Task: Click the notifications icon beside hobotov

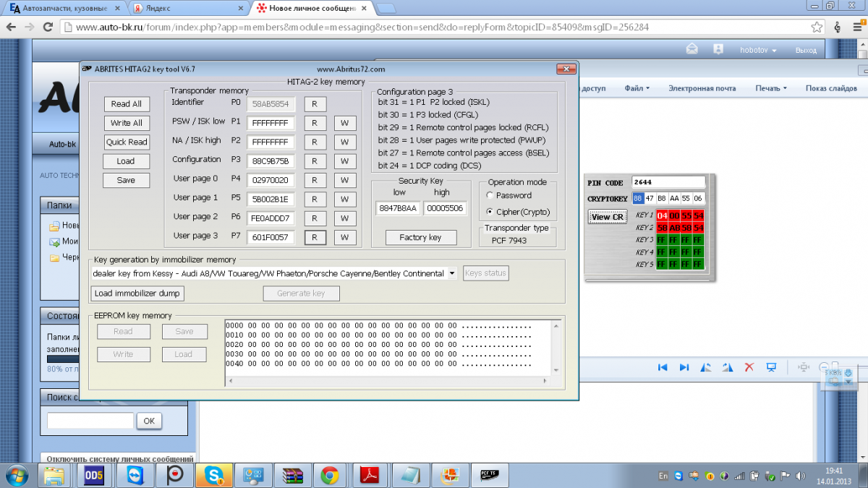Action: [718, 49]
